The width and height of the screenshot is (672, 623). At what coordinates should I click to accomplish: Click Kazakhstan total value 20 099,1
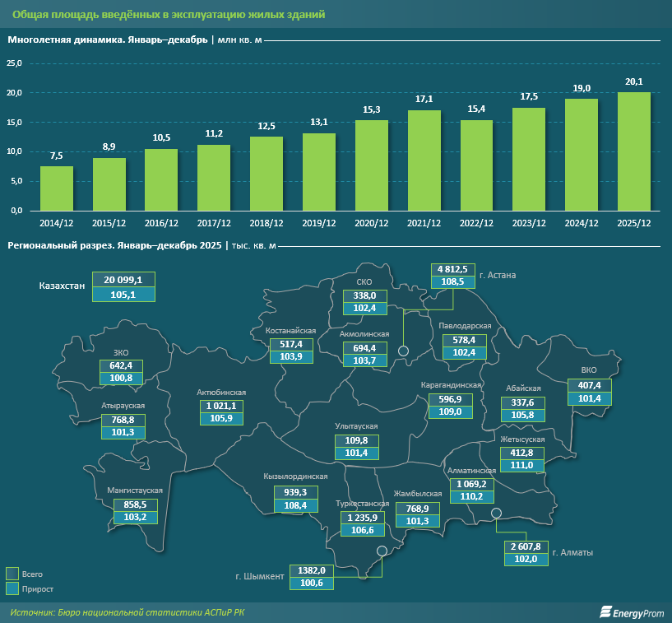point(123,281)
